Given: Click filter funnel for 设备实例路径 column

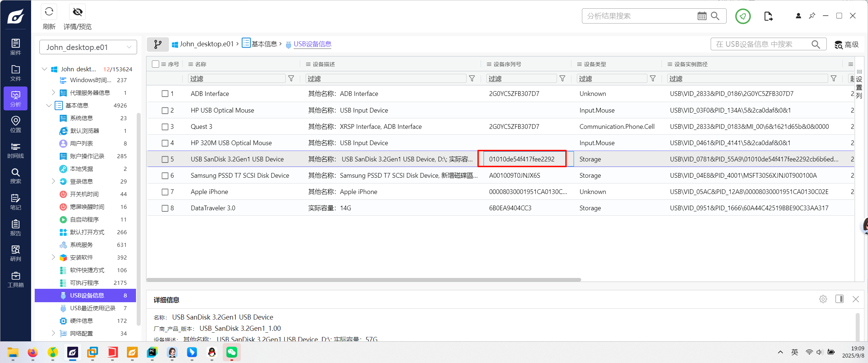Looking at the screenshot, I should pyautogui.click(x=834, y=79).
